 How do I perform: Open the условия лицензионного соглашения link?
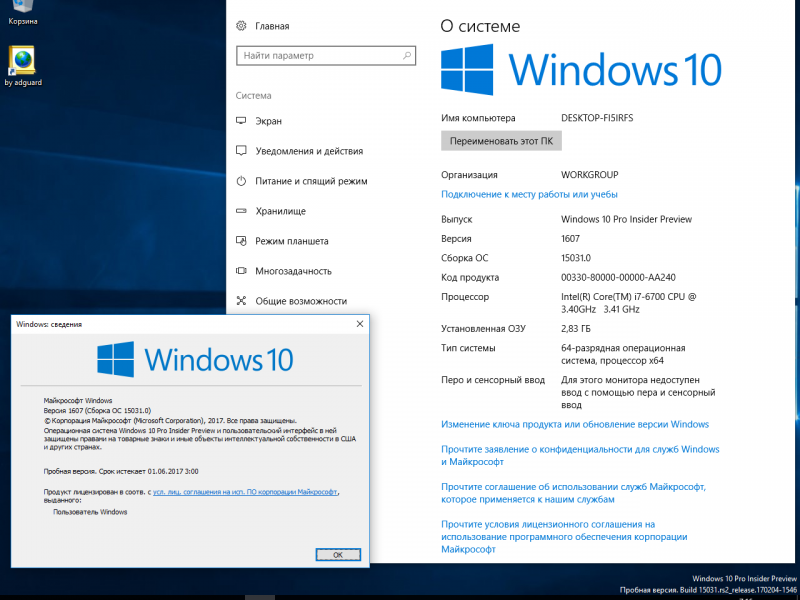coord(564,537)
